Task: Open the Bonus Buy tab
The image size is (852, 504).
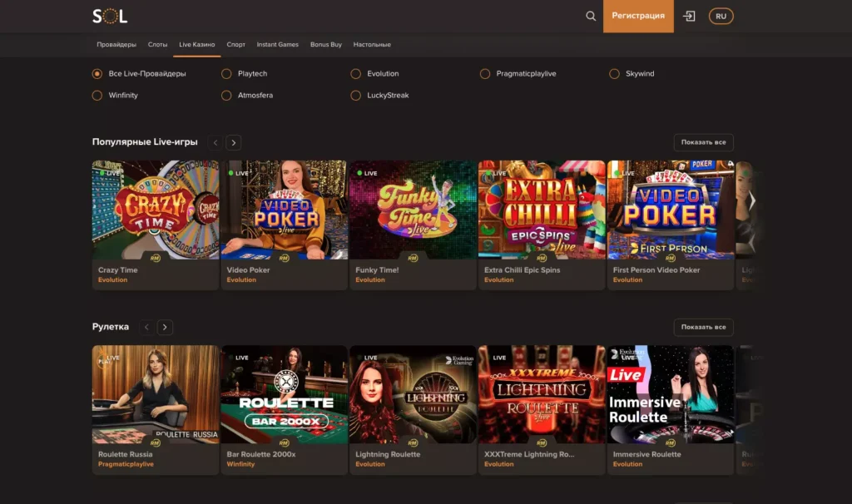Action: click(x=326, y=44)
